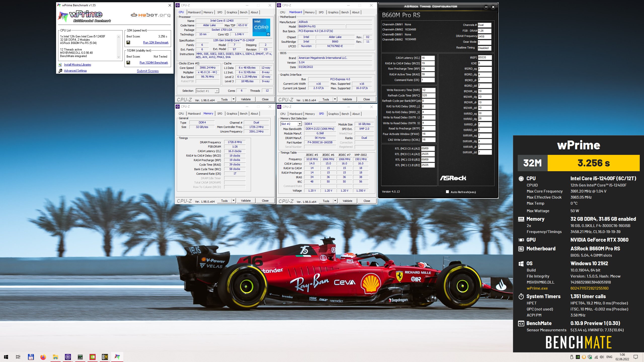Click the save icon beside Run 1024M Benchmark

point(128,63)
